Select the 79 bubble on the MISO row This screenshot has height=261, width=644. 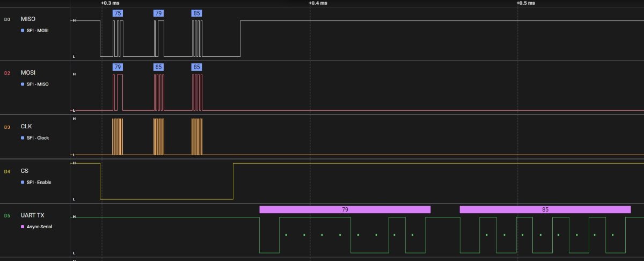[x=158, y=13]
